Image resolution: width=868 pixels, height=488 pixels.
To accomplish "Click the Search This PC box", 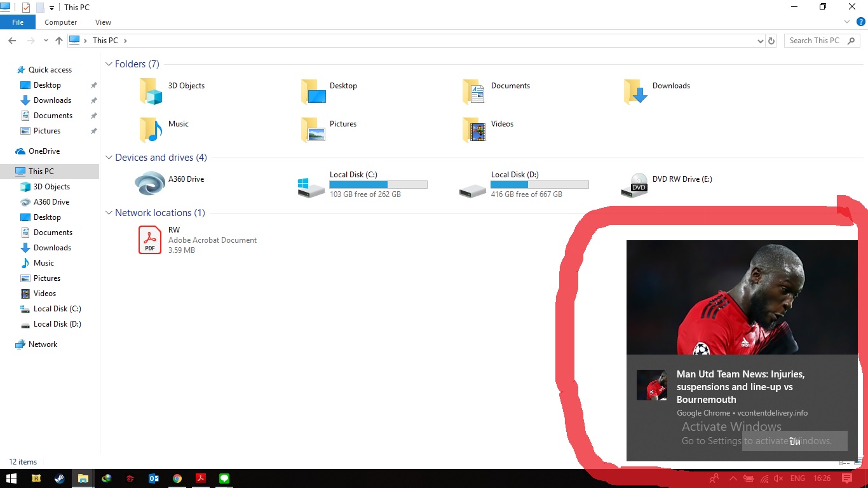I will coord(822,41).
